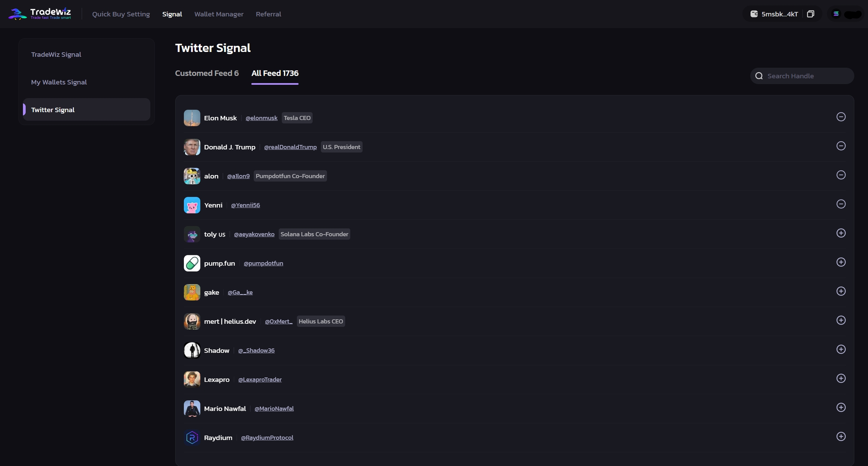The image size is (868, 466).
Task: Open @_Shadow36 handle link
Action: (x=256, y=350)
